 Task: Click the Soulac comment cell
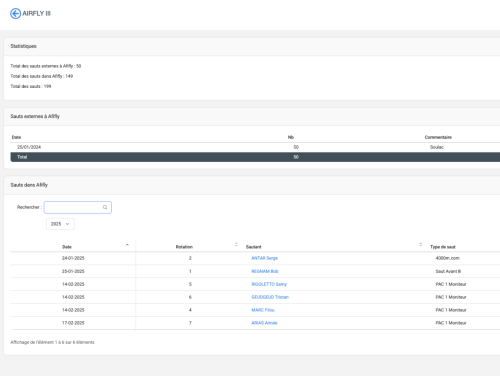[437, 147]
